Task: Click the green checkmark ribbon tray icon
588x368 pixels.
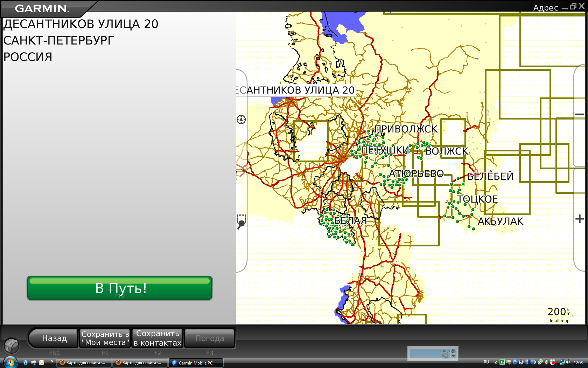Action: 540,362
